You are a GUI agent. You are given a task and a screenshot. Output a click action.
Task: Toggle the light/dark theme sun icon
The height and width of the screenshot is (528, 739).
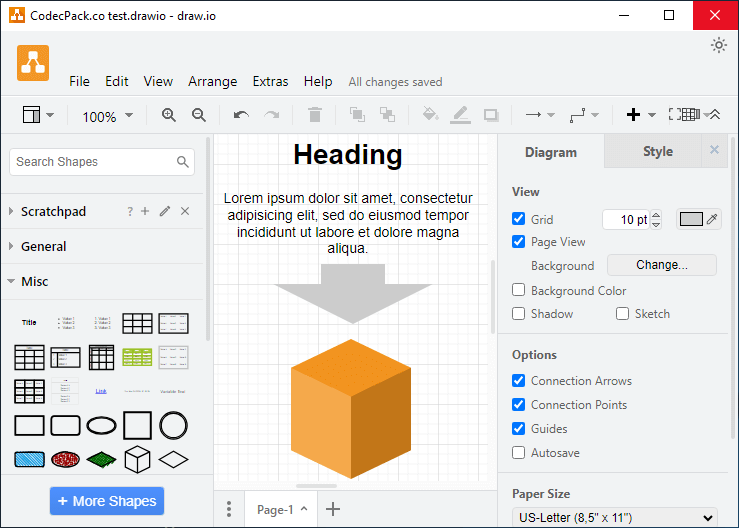click(718, 45)
